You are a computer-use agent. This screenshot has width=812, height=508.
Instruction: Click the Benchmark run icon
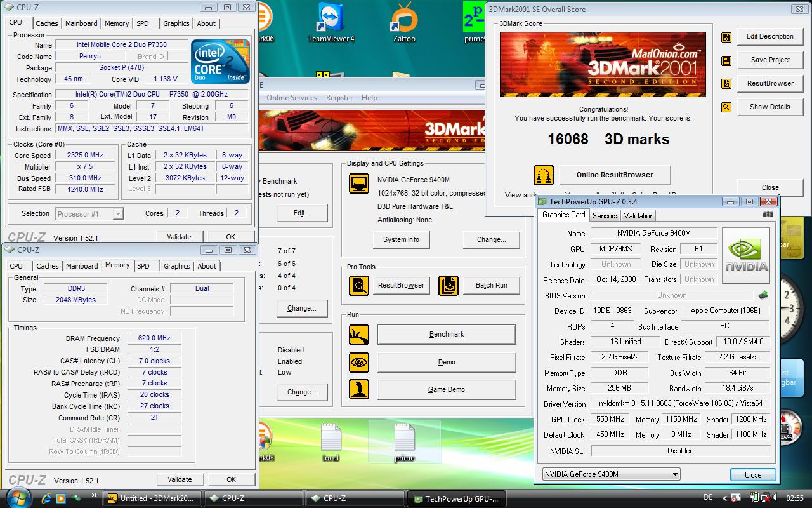[359, 335]
